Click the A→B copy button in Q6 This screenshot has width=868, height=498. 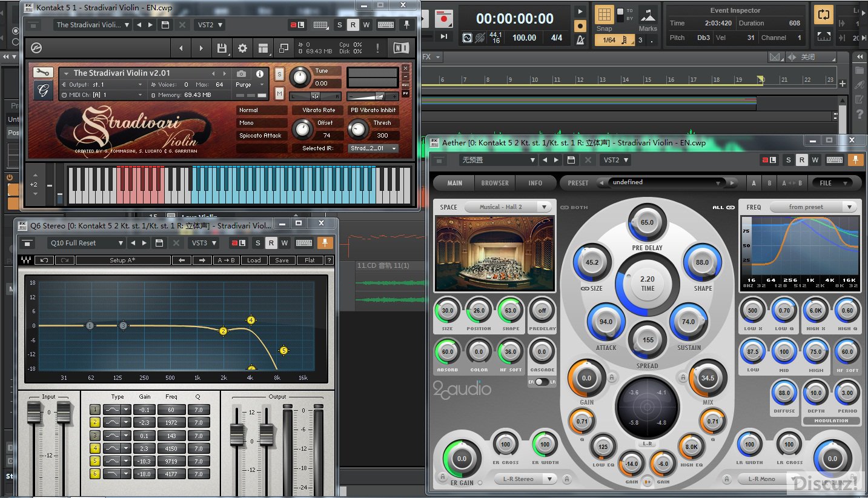pyautogui.click(x=226, y=261)
